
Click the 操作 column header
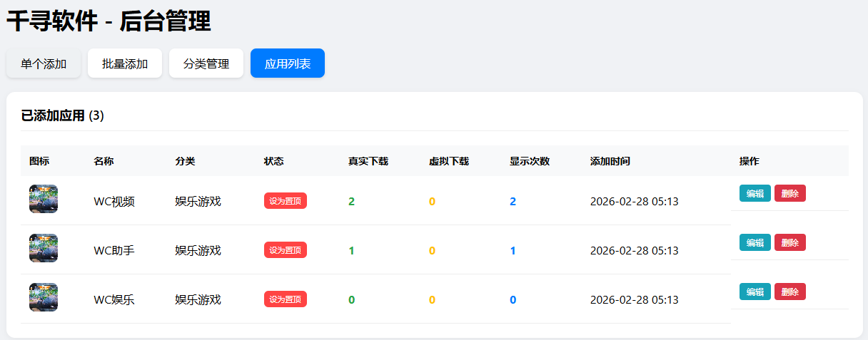click(750, 161)
